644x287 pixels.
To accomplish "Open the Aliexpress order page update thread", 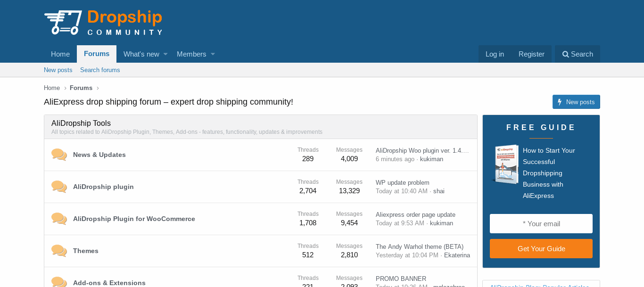I will [x=415, y=214].
